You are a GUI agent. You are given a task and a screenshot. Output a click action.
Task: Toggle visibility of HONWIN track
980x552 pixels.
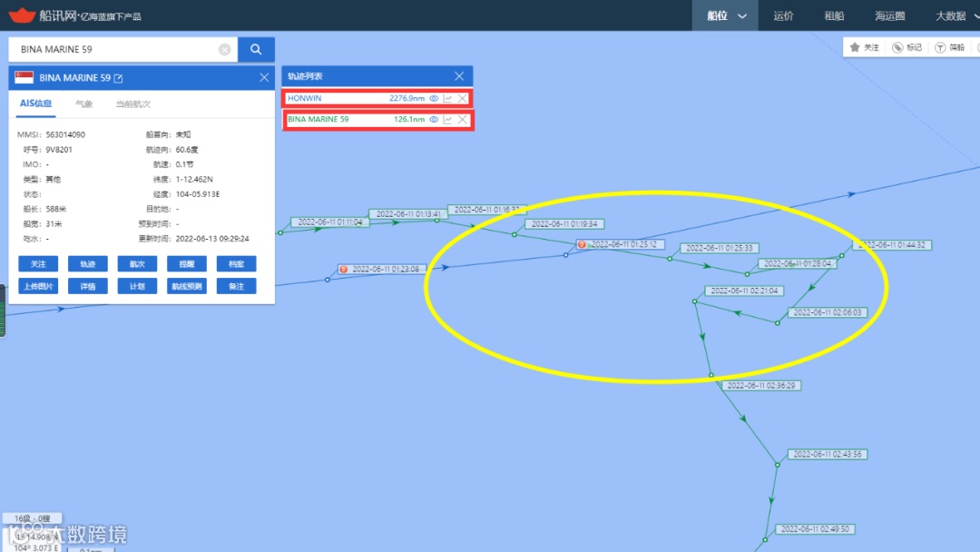434,98
